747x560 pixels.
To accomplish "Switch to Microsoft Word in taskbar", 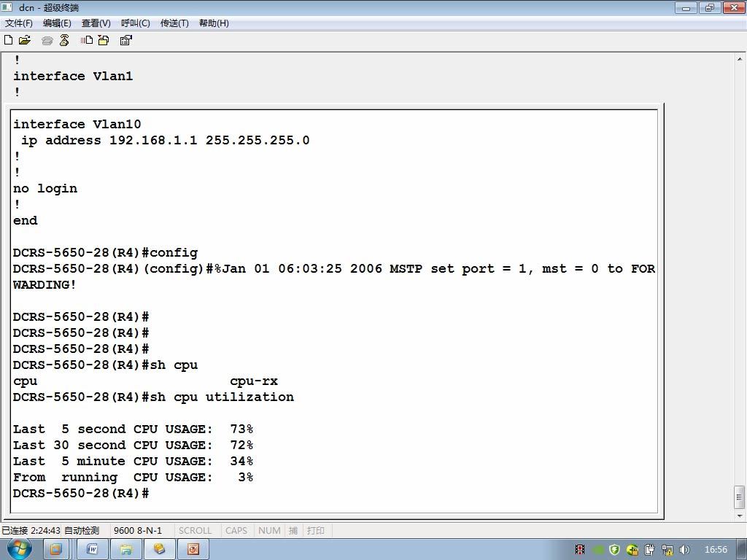I will 93,550.
